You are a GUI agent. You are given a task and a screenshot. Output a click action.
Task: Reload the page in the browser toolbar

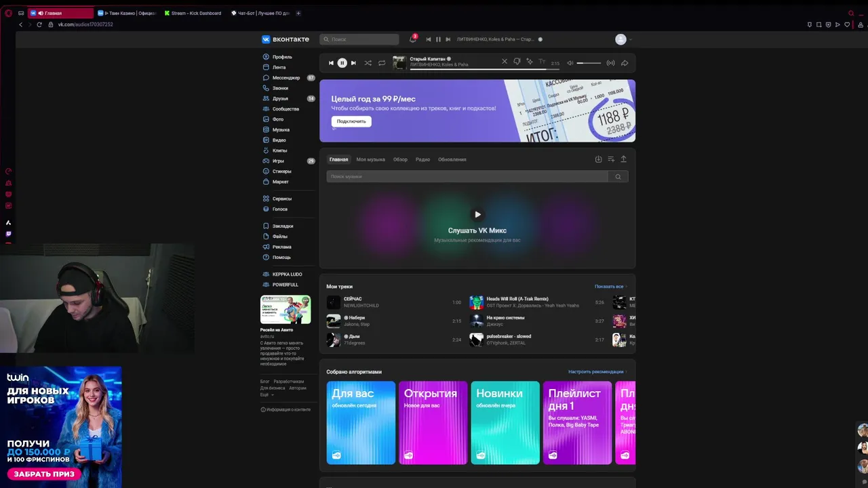39,24
